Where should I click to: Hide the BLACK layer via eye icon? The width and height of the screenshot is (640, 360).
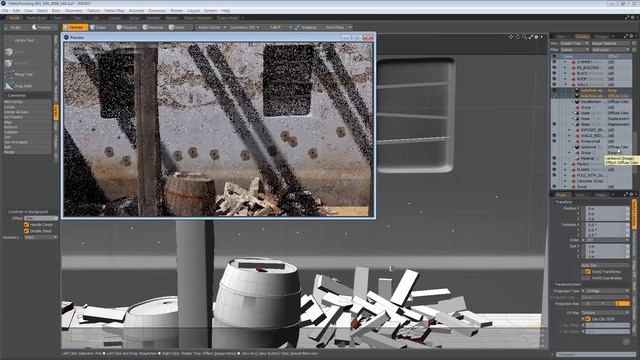click(554, 73)
